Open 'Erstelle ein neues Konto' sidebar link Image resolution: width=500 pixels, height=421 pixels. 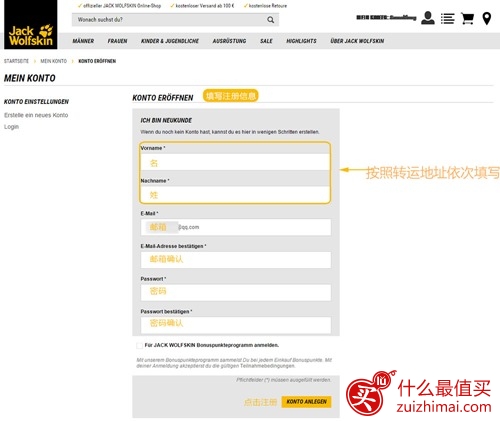click(36, 115)
